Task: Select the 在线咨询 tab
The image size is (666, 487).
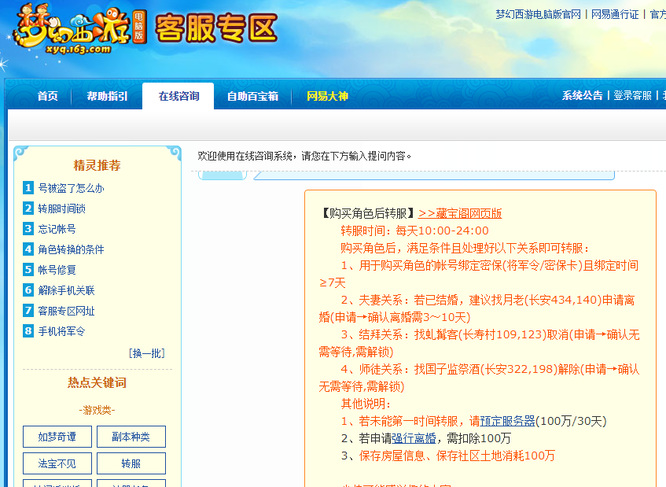Action: 178,96
